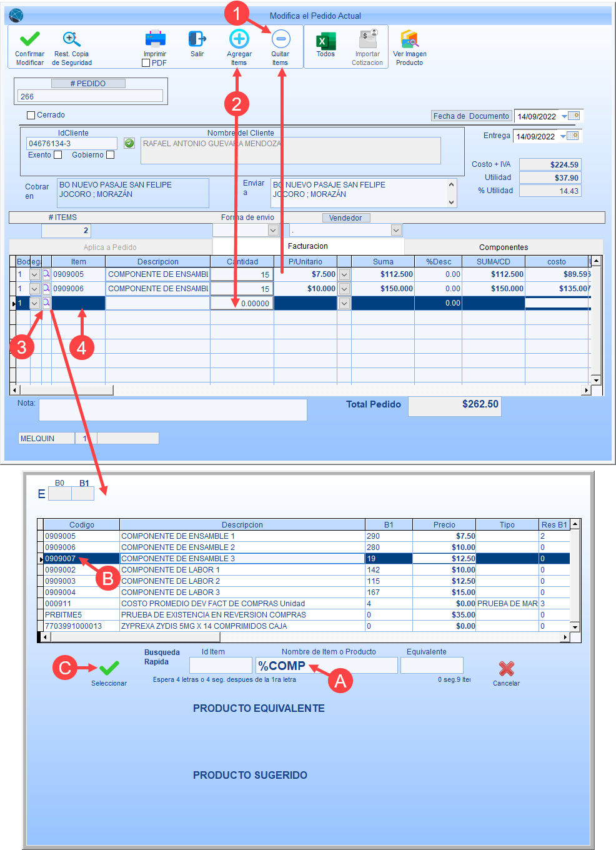Click the Vendedor header button

pos(346,218)
